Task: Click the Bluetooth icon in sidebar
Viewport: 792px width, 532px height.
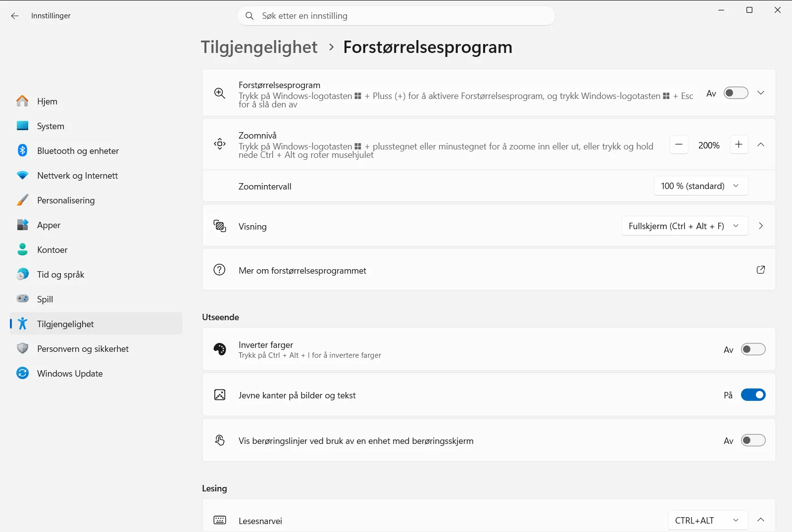Action: click(x=22, y=150)
